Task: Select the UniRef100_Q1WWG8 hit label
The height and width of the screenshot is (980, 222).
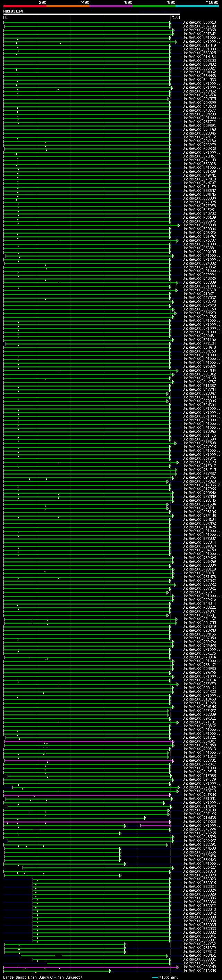Action: pos(199,818)
